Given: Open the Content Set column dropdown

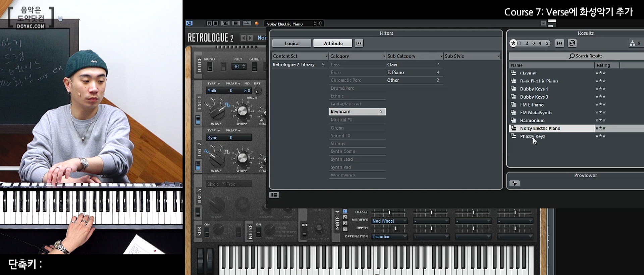Looking at the screenshot, I should pyautogui.click(x=326, y=56).
